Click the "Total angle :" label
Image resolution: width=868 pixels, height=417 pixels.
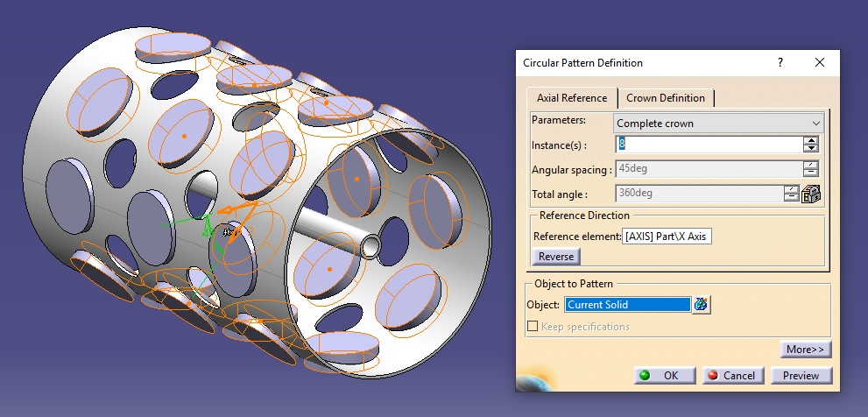pos(560,194)
